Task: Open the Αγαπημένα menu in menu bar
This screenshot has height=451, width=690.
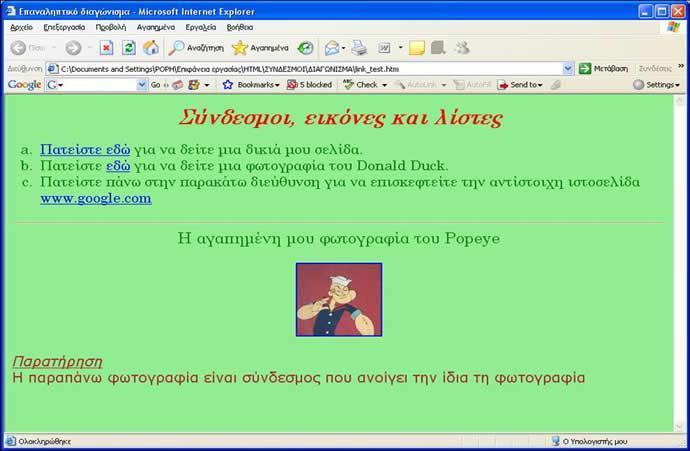Action: (x=156, y=27)
